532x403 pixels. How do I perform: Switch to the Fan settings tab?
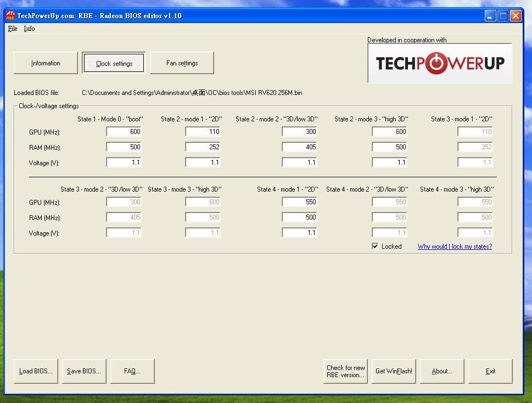pos(182,63)
